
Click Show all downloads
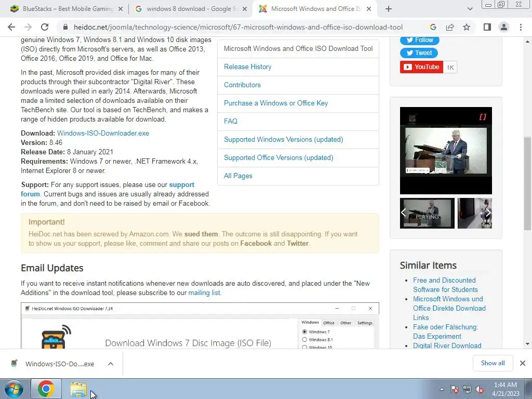click(x=493, y=363)
